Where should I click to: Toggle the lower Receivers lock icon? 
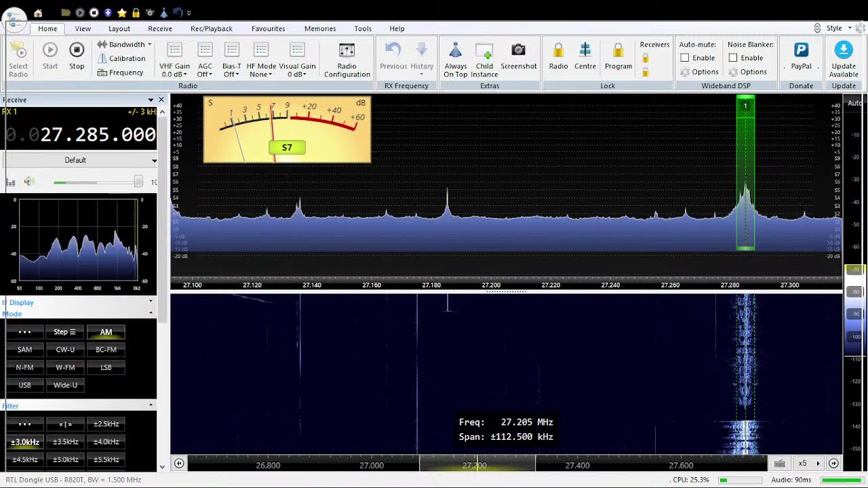click(645, 72)
